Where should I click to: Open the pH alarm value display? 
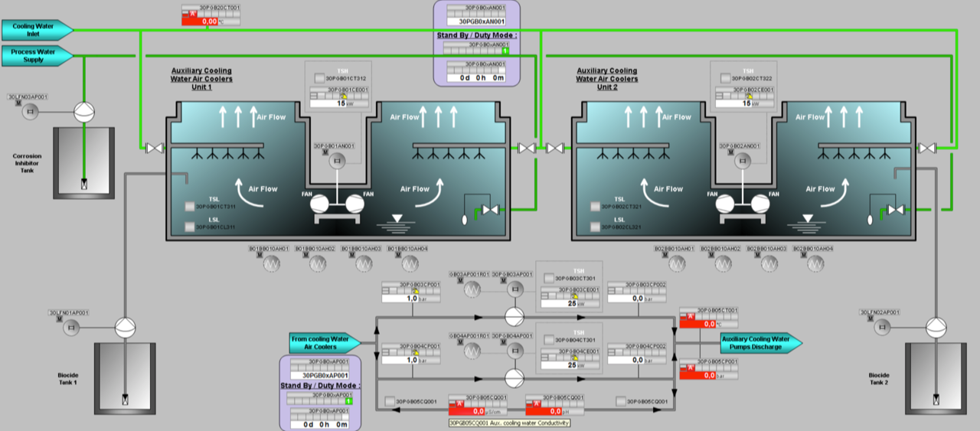coord(555,406)
